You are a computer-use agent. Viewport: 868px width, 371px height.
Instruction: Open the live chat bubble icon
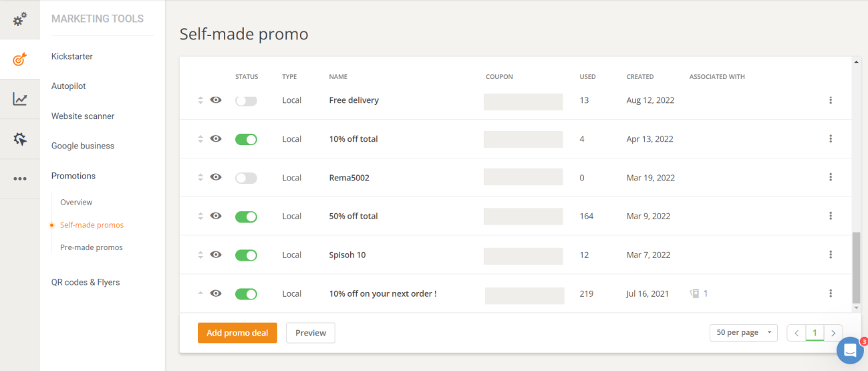coord(850,350)
